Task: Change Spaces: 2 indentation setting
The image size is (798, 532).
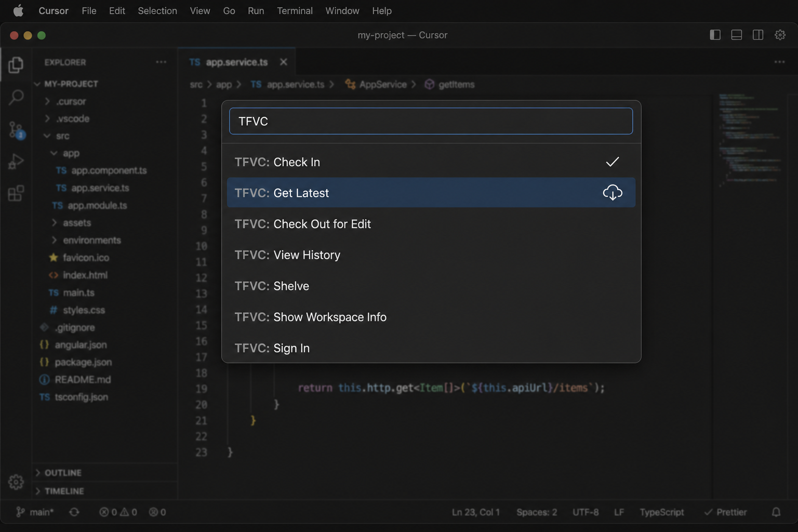Action: (x=537, y=512)
